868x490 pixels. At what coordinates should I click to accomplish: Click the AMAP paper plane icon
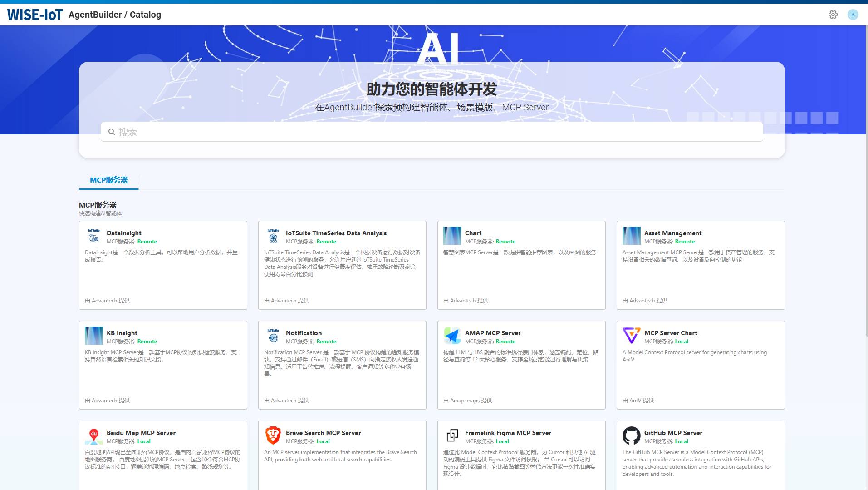(x=452, y=336)
